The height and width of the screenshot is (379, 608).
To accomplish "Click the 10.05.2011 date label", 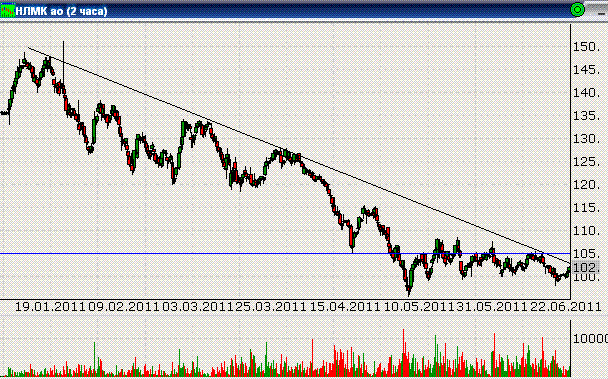I will [x=419, y=307].
